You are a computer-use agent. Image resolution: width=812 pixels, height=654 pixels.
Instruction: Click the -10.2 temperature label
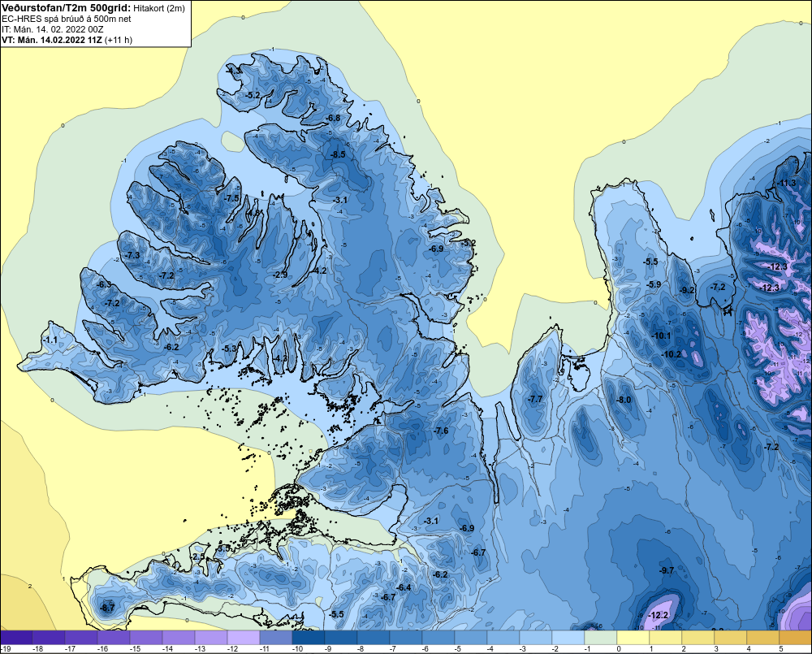[x=672, y=354]
